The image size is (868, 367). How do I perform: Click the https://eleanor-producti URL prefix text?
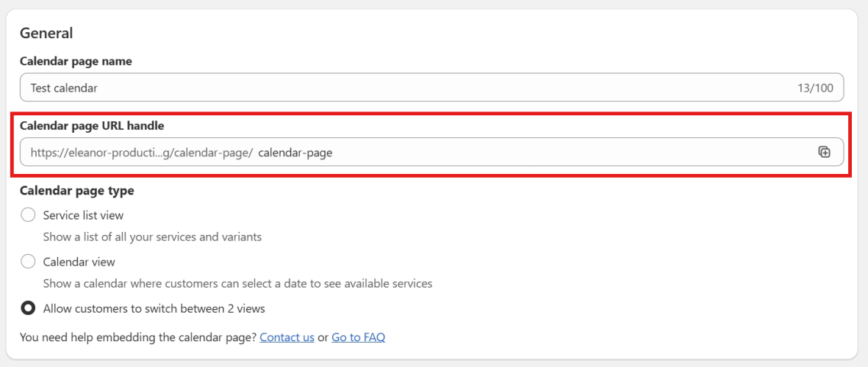click(x=142, y=153)
